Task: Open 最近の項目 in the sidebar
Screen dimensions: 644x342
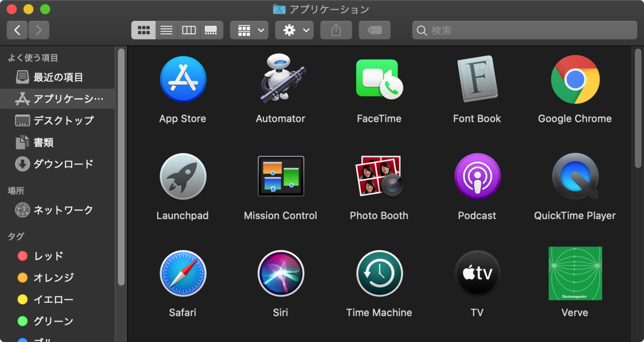Action: pyautogui.click(x=57, y=77)
